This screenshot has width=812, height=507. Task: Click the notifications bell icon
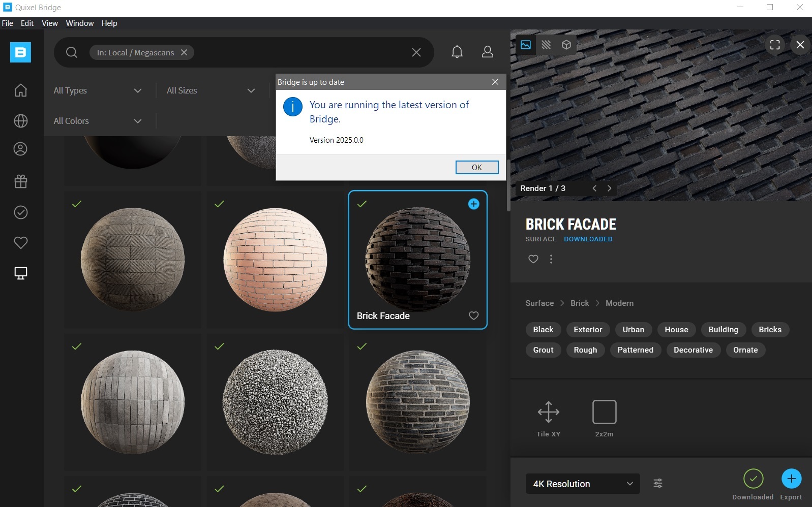(457, 52)
